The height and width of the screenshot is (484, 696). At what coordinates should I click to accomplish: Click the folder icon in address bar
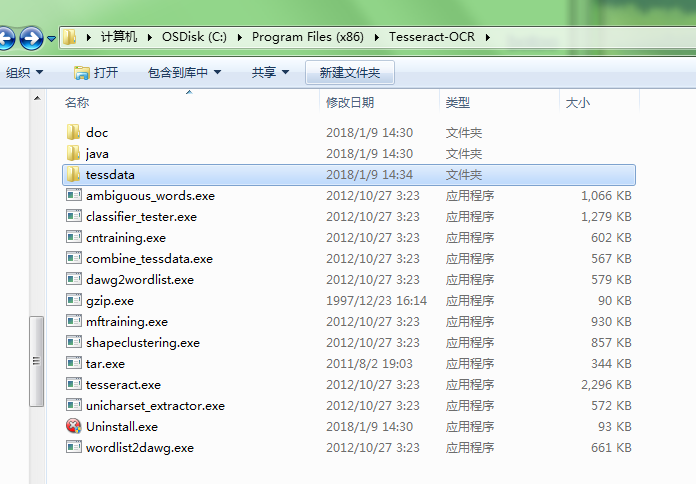[x=70, y=37]
